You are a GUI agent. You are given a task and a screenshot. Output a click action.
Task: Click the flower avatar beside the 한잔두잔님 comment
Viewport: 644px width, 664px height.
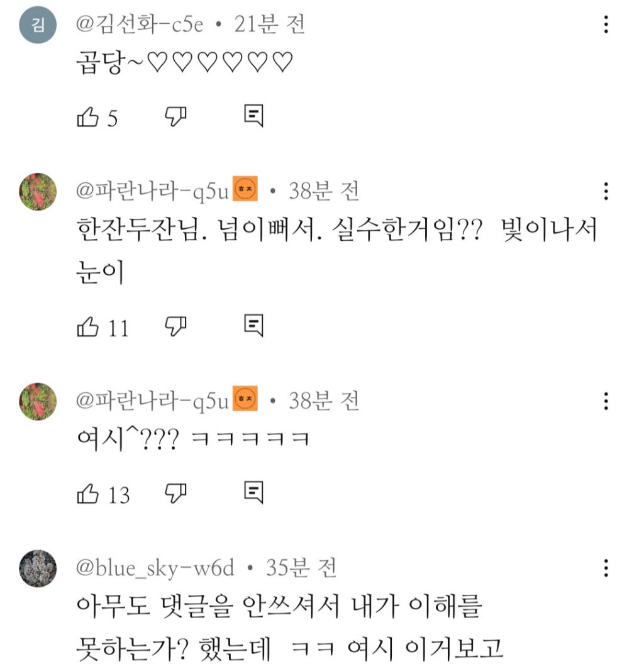pyautogui.click(x=38, y=191)
